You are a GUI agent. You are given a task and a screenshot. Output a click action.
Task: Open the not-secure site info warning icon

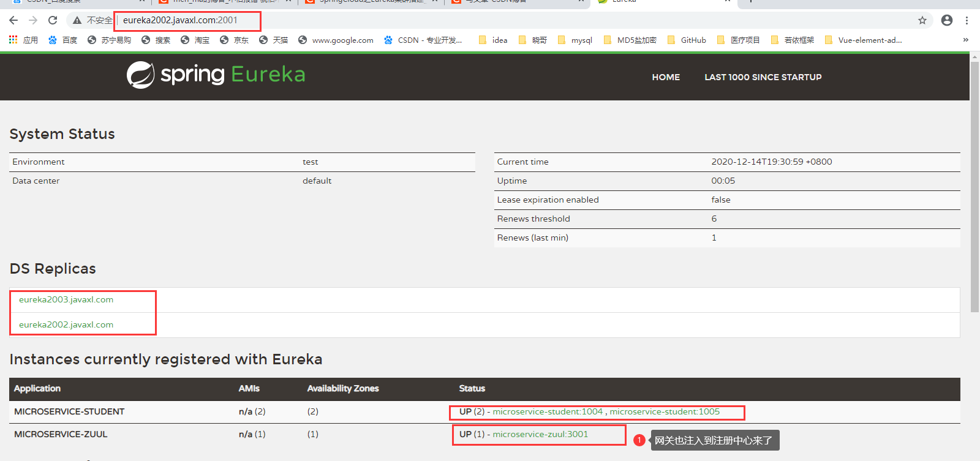[77, 20]
